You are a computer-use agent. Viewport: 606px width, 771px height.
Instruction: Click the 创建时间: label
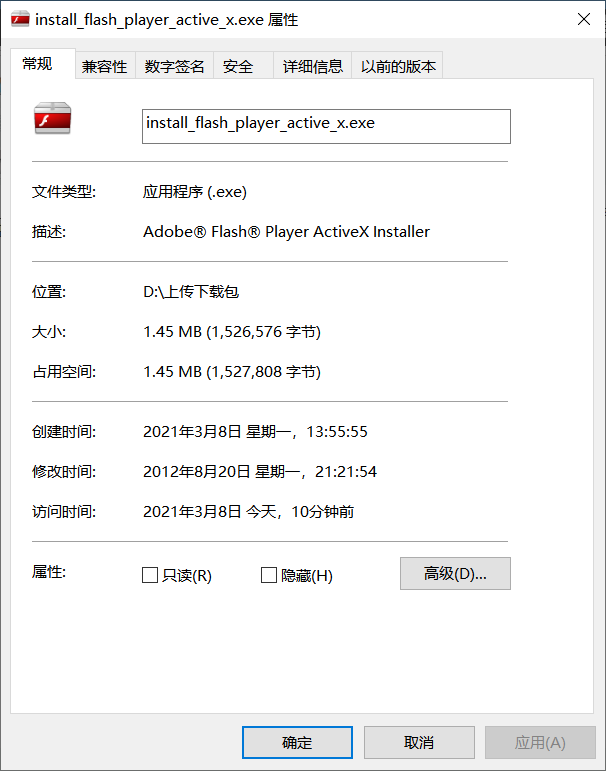point(64,432)
